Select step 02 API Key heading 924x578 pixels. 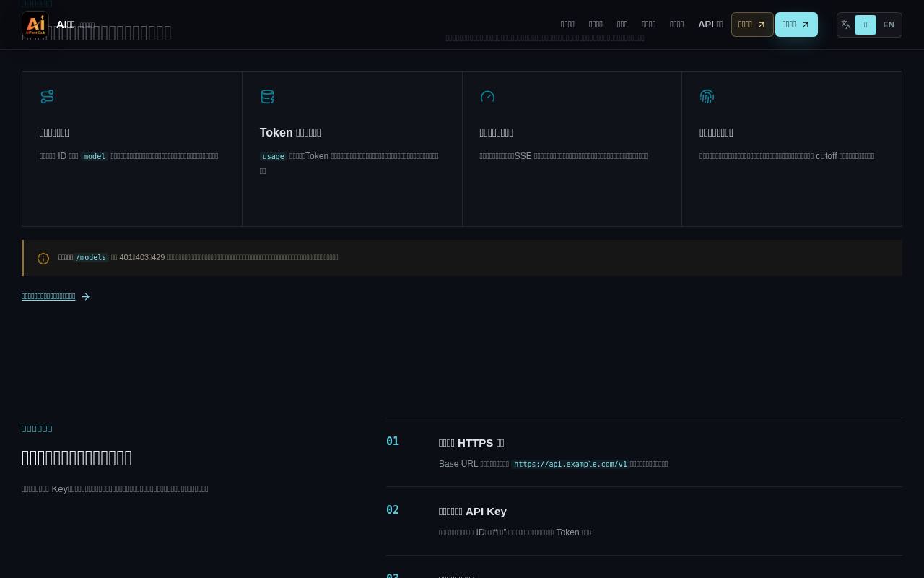point(473,512)
